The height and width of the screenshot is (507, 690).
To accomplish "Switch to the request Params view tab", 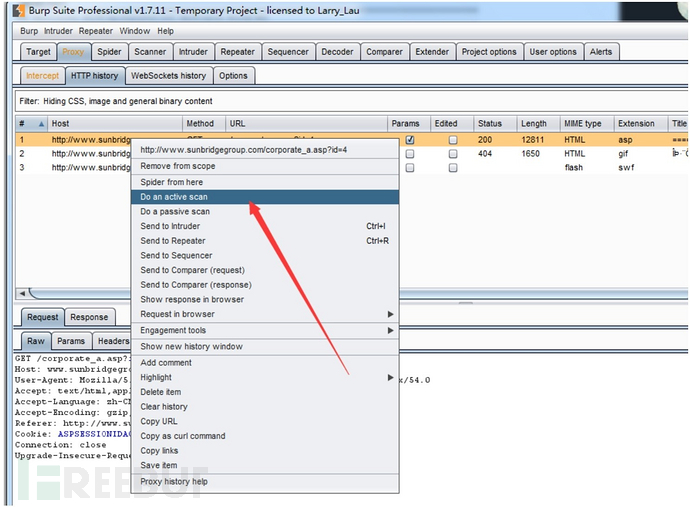I will tap(71, 341).
